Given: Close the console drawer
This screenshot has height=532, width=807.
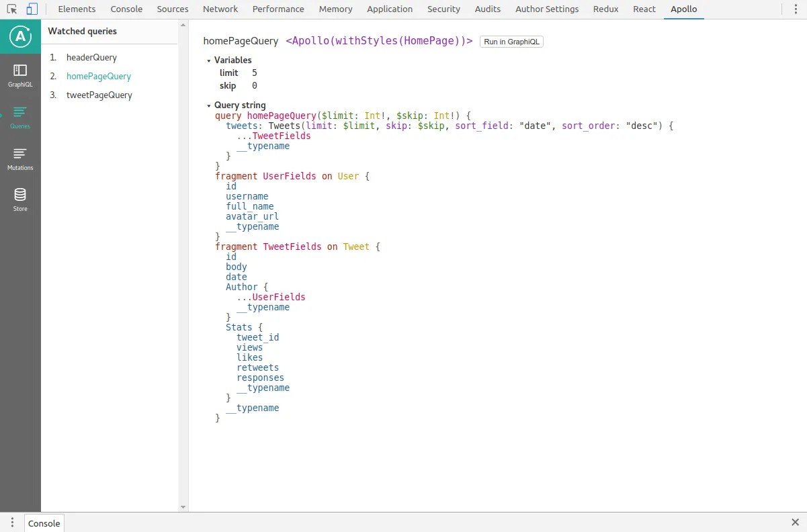Looking at the screenshot, I should point(795,523).
